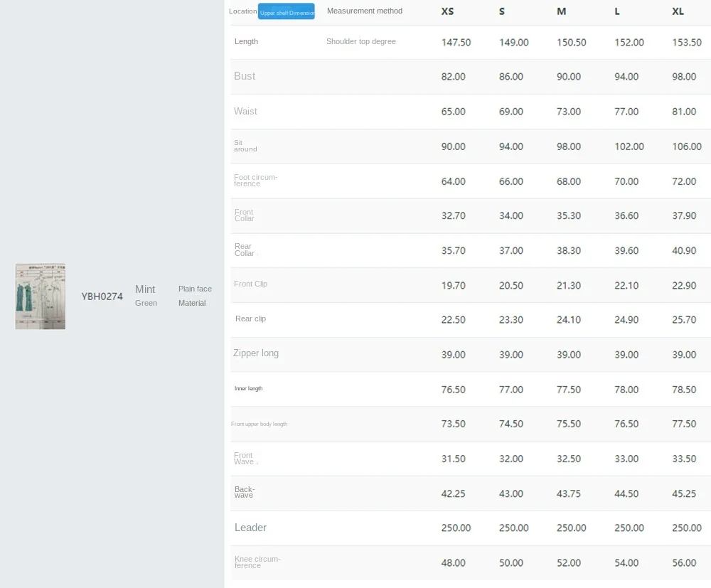This screenshot has height=588, width=711.
Task: Click the XS size column header
Action: coord(447,11)
